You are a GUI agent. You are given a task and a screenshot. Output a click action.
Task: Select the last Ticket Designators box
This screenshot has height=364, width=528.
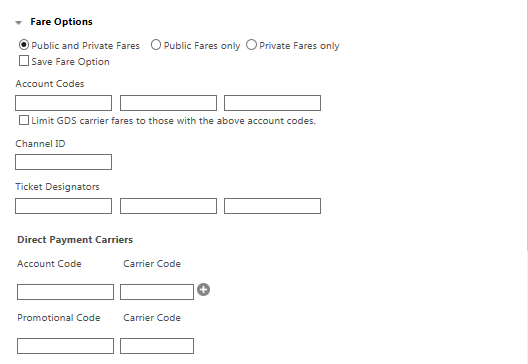(272, 206)
